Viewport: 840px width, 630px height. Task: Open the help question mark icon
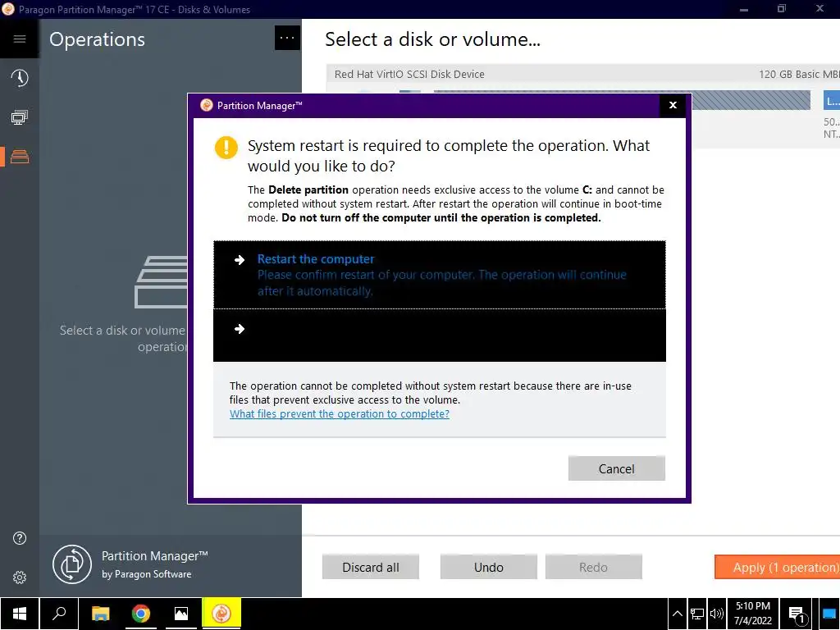(x=20, y=538)
